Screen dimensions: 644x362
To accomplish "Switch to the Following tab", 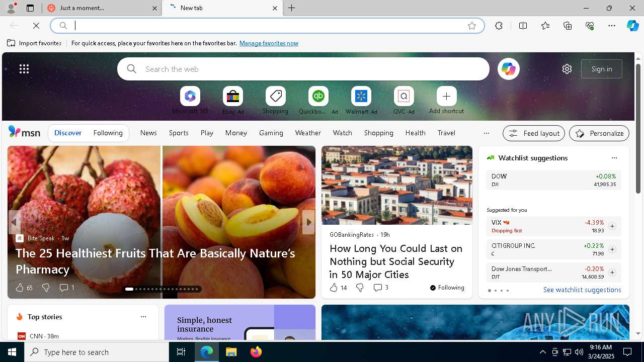I will (108, 133).
